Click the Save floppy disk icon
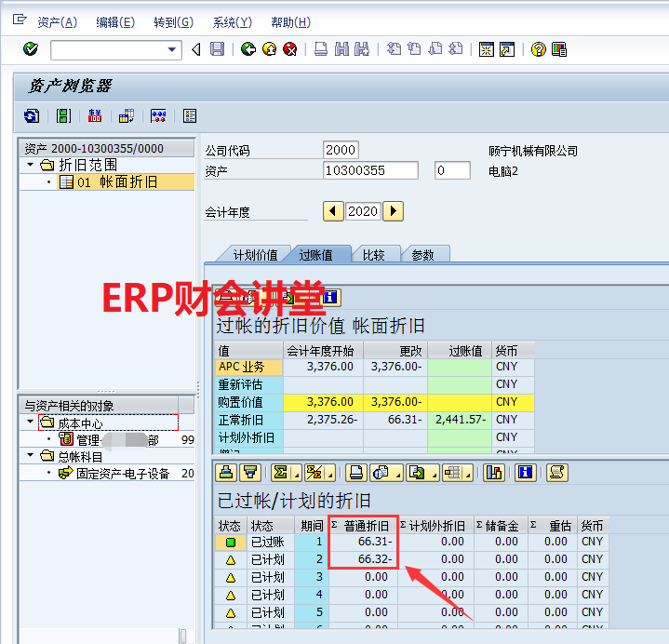The image size is (669, 644). (x=217, y=49)
